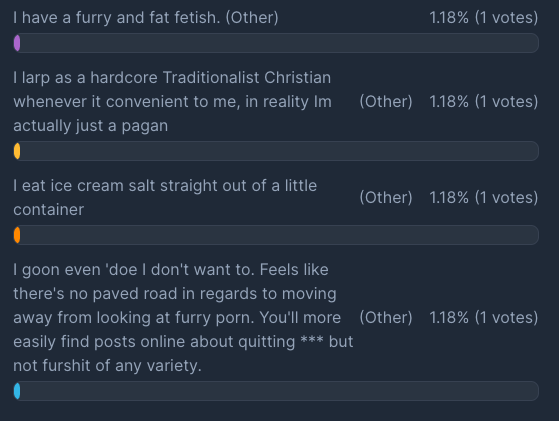
Task: Click vote count for pagan larp option
Action: pos(483,102)
